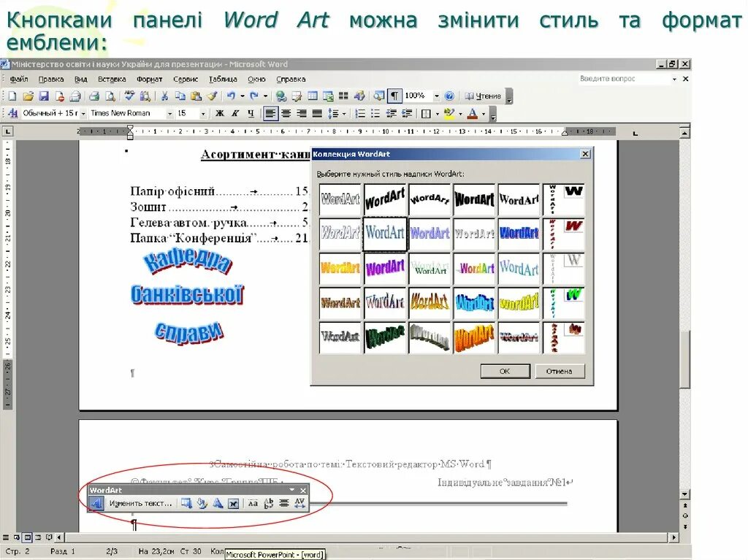The height and width of the screenshot is (560, 748).
Task: Print the document via the printer icon
Action: (x=94, y=96)
